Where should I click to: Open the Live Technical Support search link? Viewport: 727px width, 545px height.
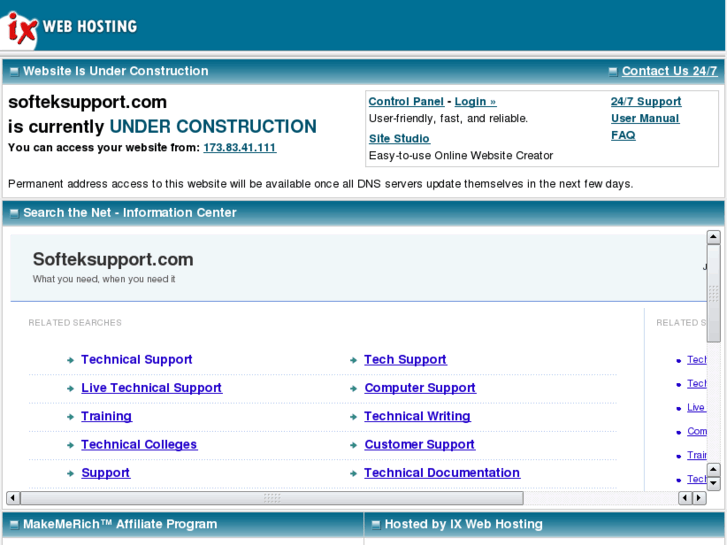coord(152,388)
